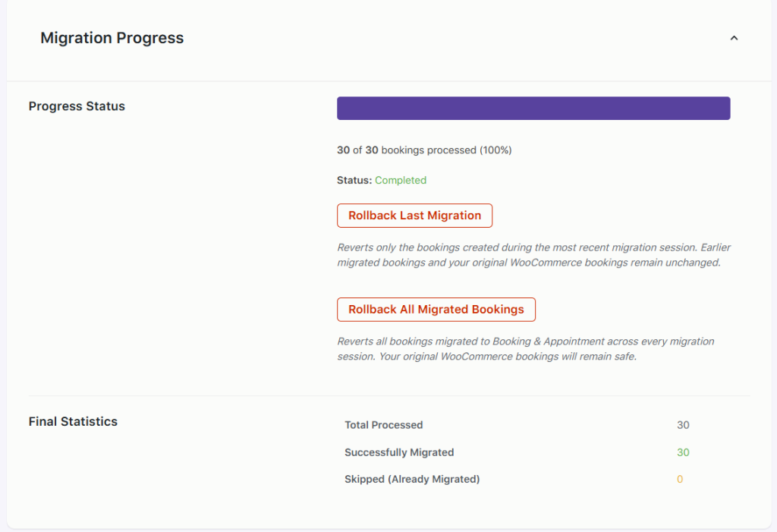The height and width of the screenshot is (532, 777).
Task: Click the Rollback Last Migration button
Action: tap(414, 216)
